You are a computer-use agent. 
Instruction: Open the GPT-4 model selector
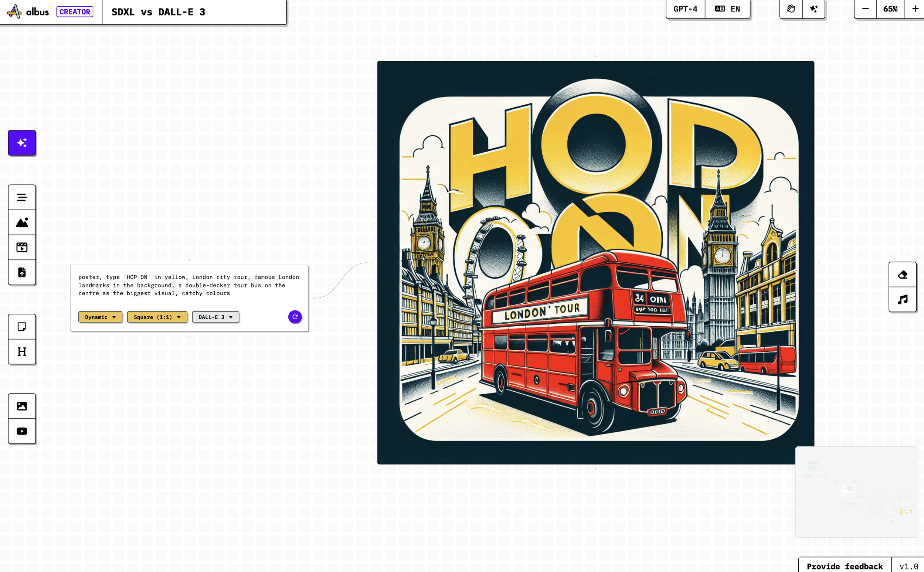[x=685, y=9]
